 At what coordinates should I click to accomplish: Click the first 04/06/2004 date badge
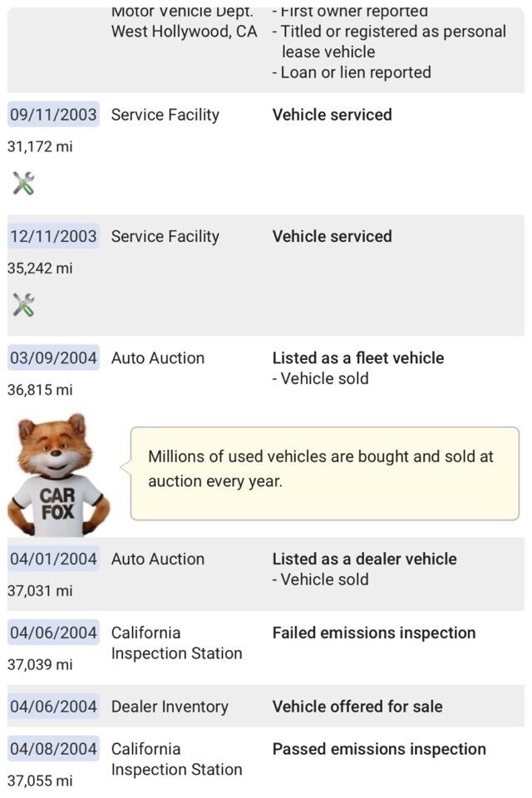point(53,633)
